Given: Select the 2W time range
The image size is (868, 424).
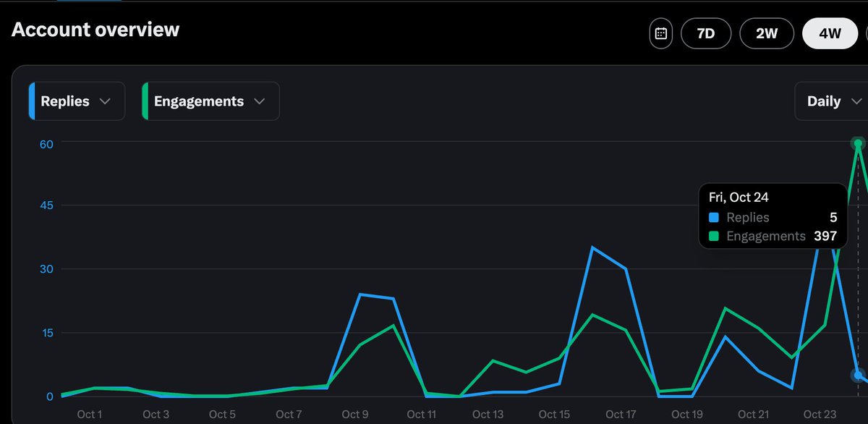Looking at the screenshot, I should [767, 33].
